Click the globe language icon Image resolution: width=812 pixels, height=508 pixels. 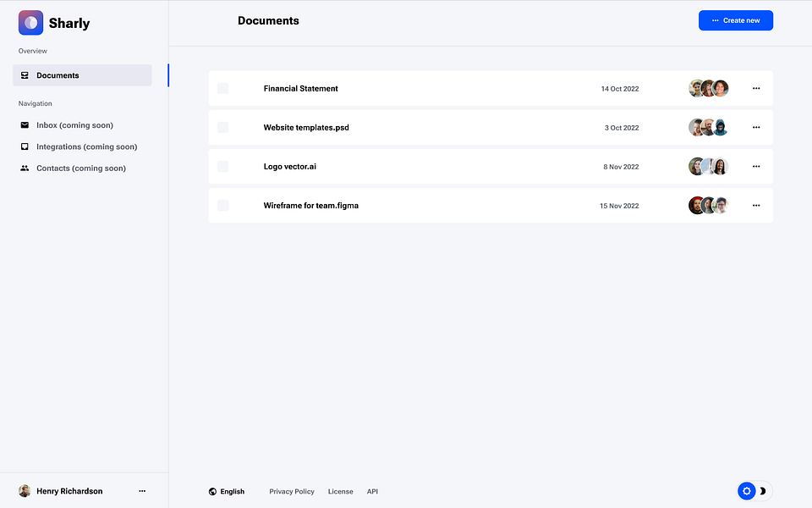pos(212,491)
